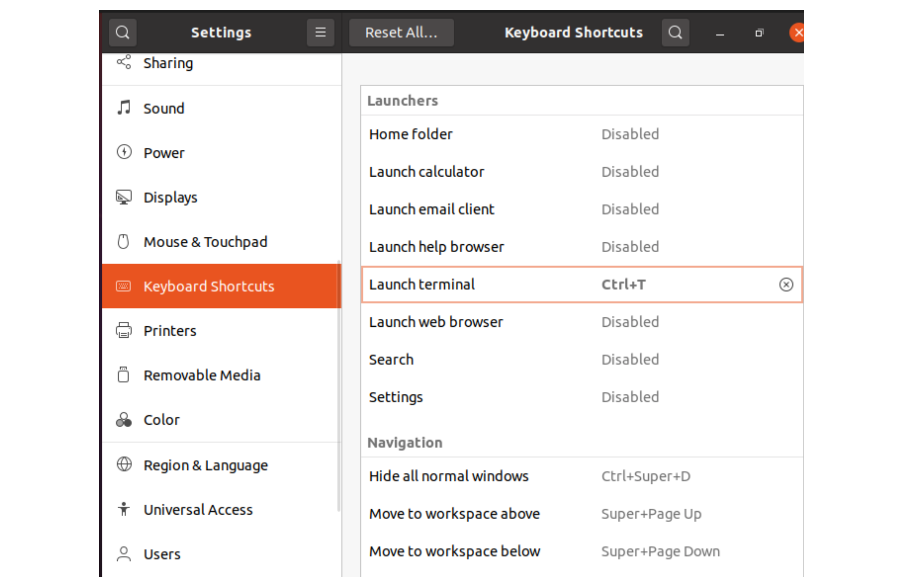This screenshot has height=588, width=901.
Task: Toggle the Home folder shortcut
Action: (581, 134)
